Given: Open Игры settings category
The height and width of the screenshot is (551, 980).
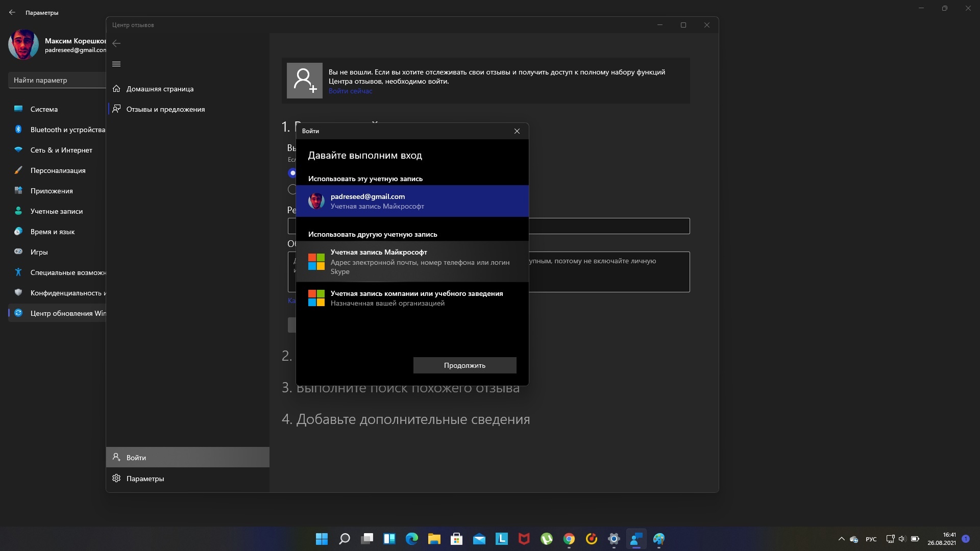Looking at the screenshot, I should [57, 252].
